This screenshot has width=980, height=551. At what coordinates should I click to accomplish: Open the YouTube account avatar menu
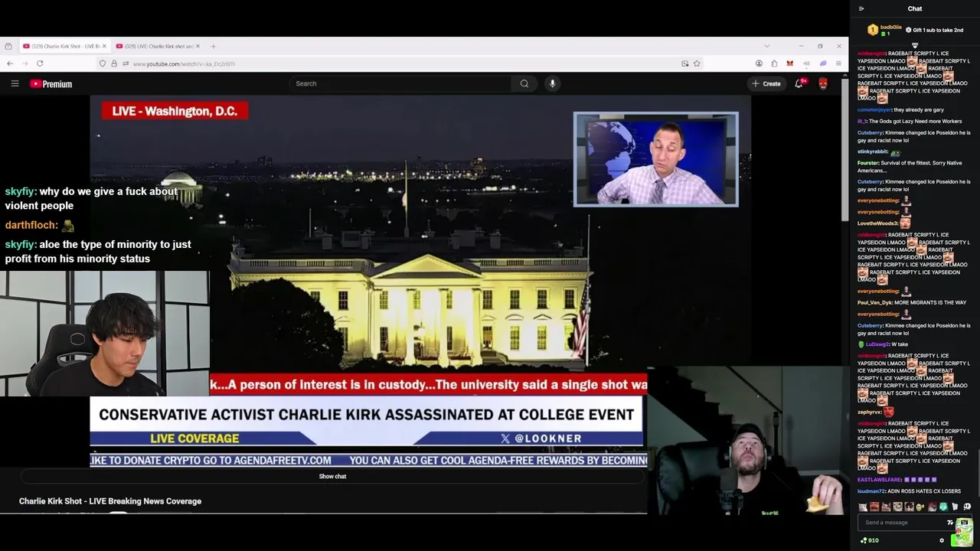(x=823, y=83)
